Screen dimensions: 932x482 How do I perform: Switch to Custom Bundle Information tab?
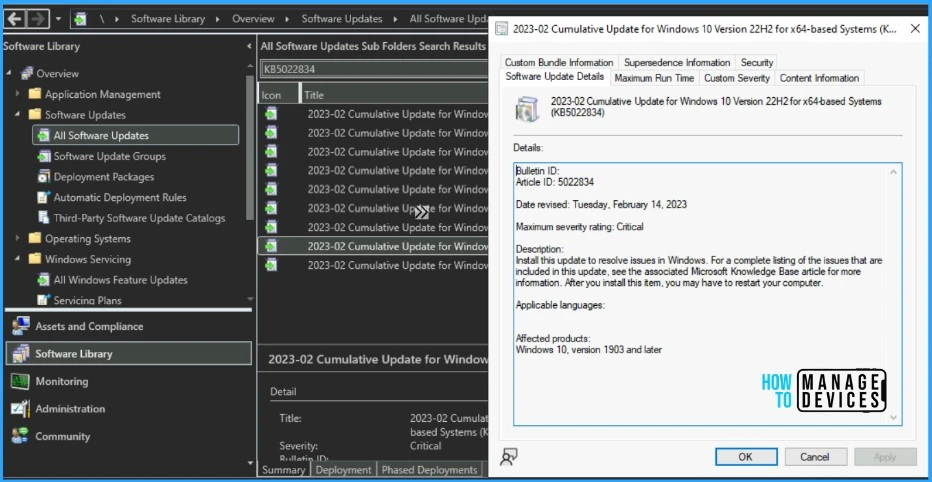pos(559,62)
